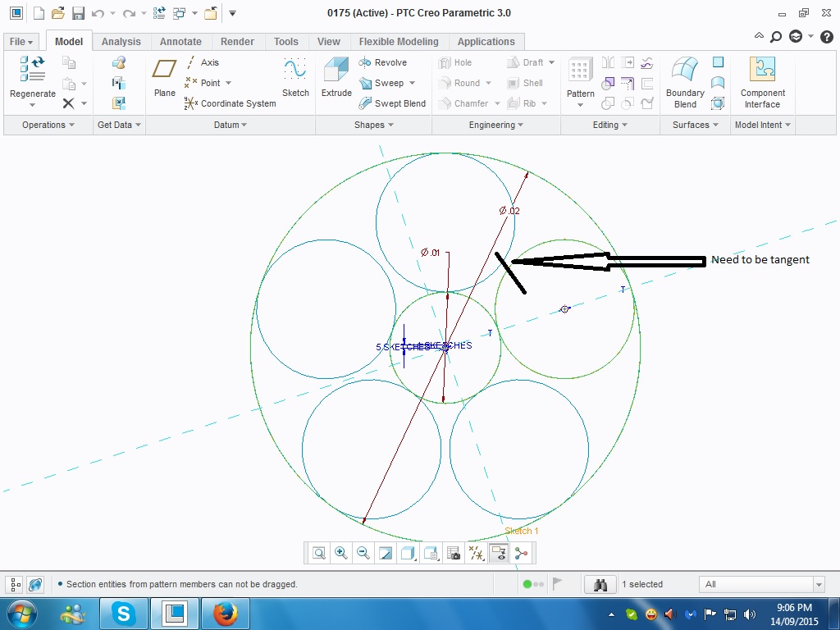Save the model with the floppy icon

(x=78, y=13)
